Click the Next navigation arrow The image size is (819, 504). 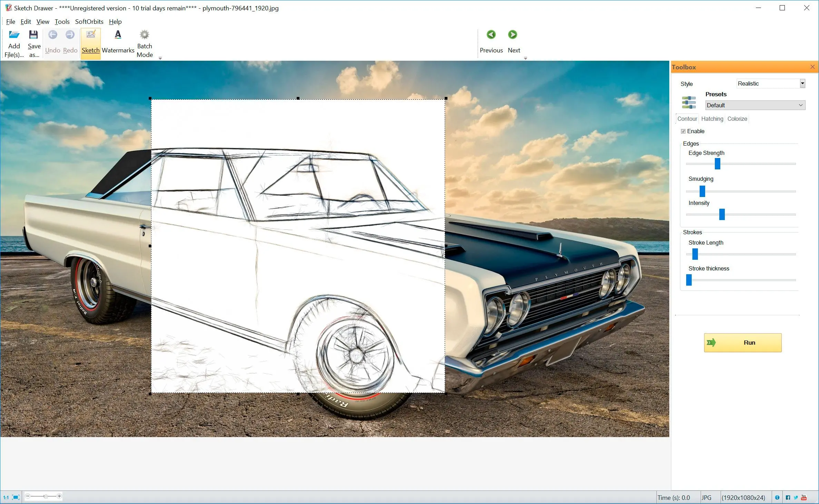click(512, 34)
